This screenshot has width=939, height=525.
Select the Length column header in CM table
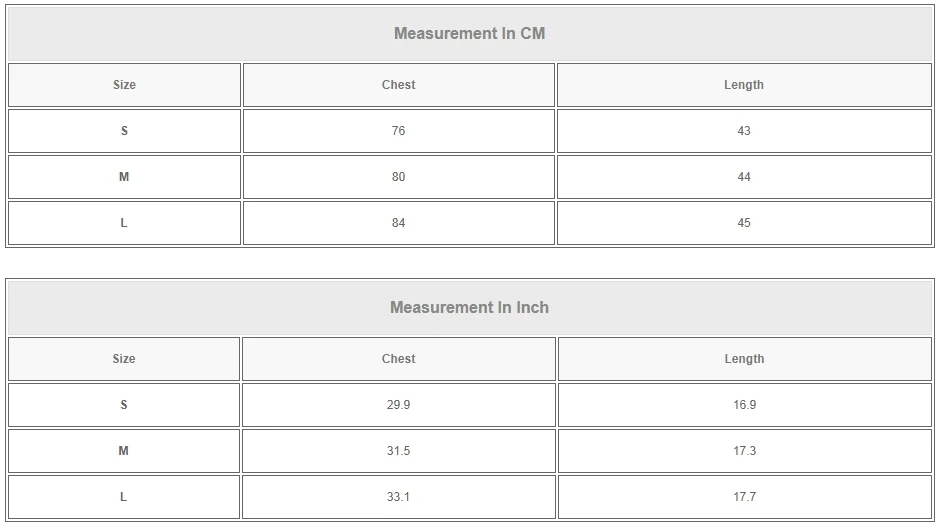click(x=743, y=85)
